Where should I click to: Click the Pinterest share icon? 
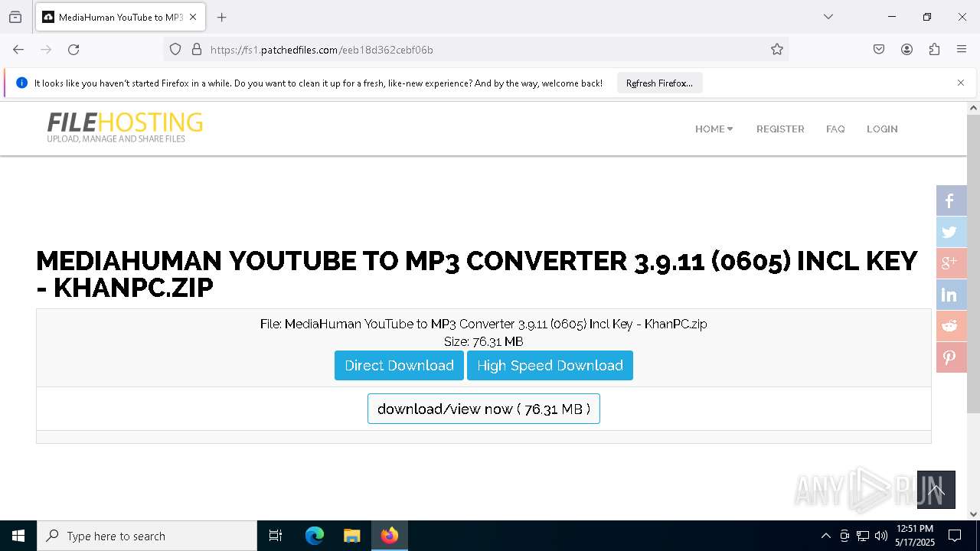(x=951, y=358)
